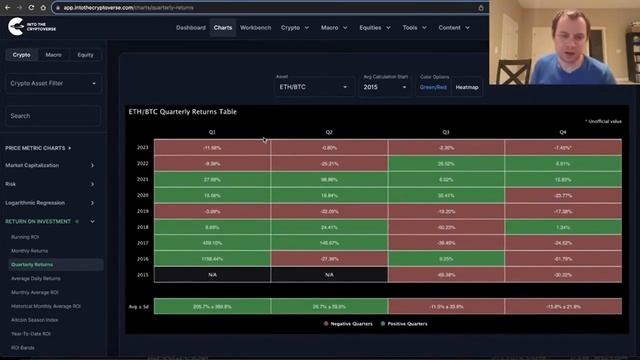Open Historical Monthly Average ROI
The height and width of the screenshot is (360, 640).
point(46,306)
